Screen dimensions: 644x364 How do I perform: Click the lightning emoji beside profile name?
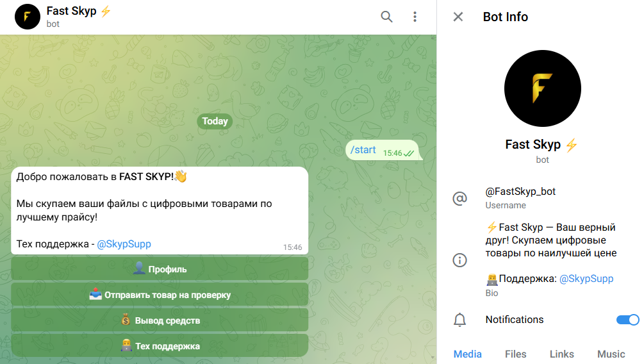point(572,145)
